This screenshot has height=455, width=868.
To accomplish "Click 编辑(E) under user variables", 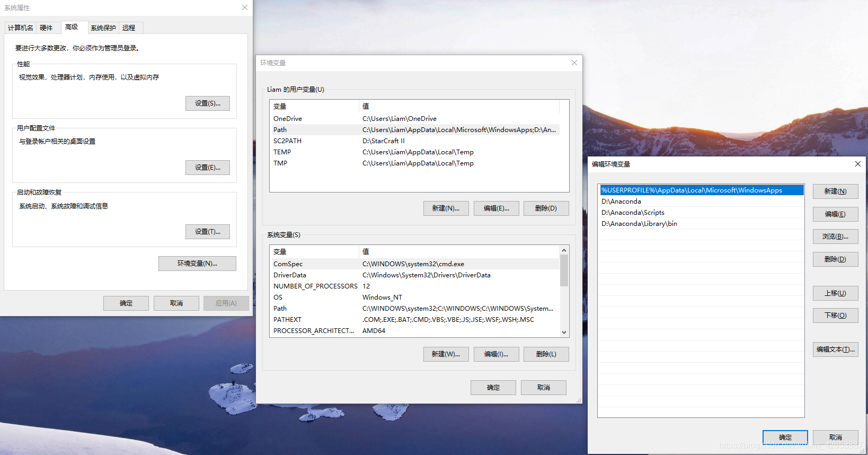I will pyautogui.click(x=497, y=208).
